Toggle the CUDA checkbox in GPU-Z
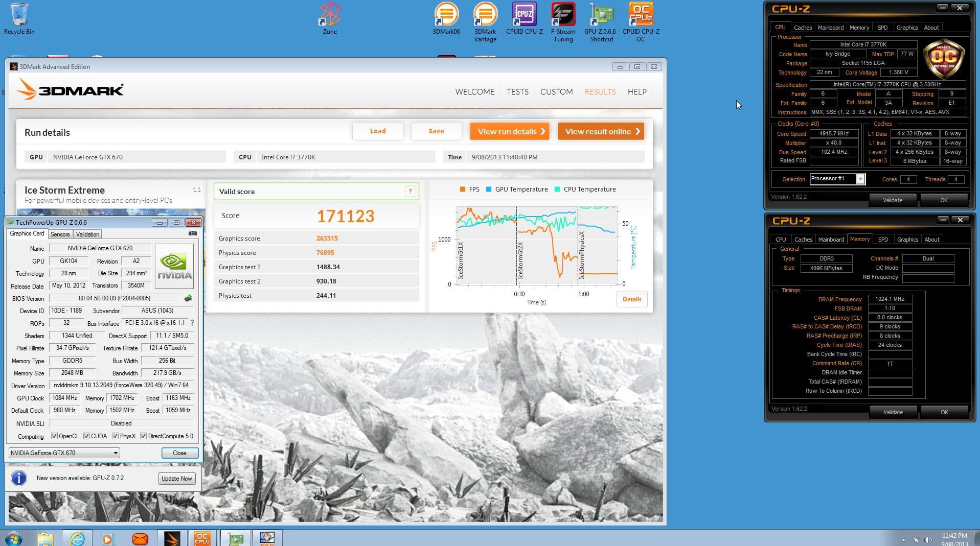 (86, 436)
